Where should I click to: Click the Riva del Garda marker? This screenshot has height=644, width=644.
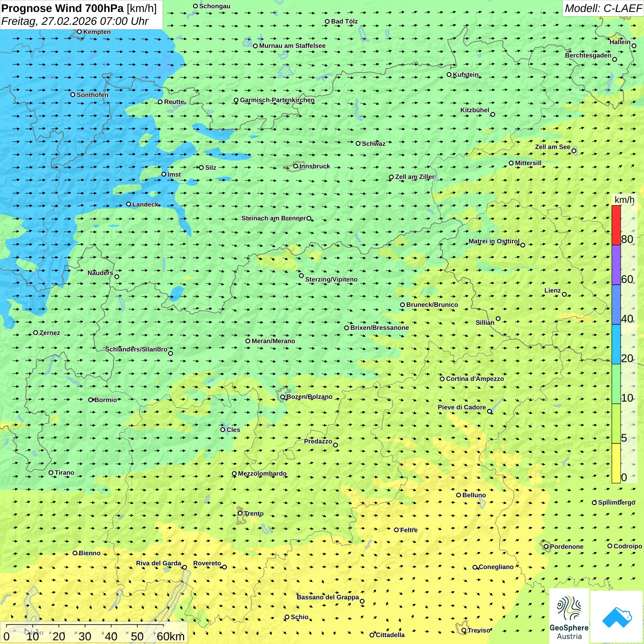pos(184,567)
